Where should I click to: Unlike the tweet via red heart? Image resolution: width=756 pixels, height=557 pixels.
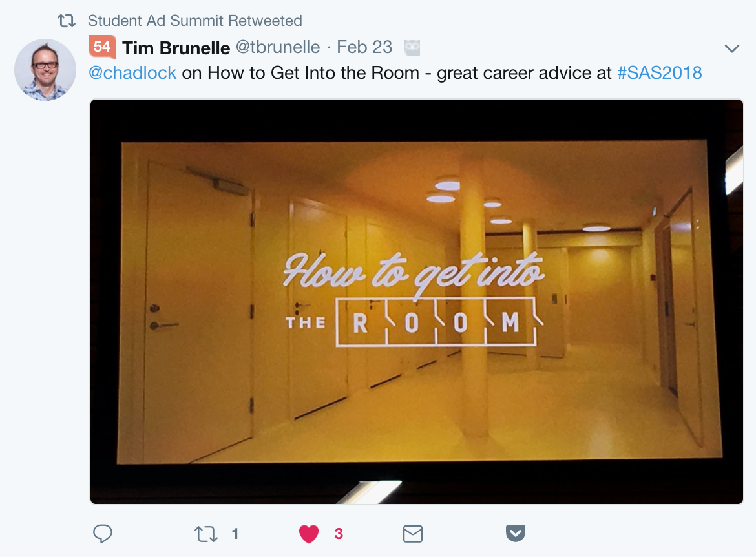[309, 534]
